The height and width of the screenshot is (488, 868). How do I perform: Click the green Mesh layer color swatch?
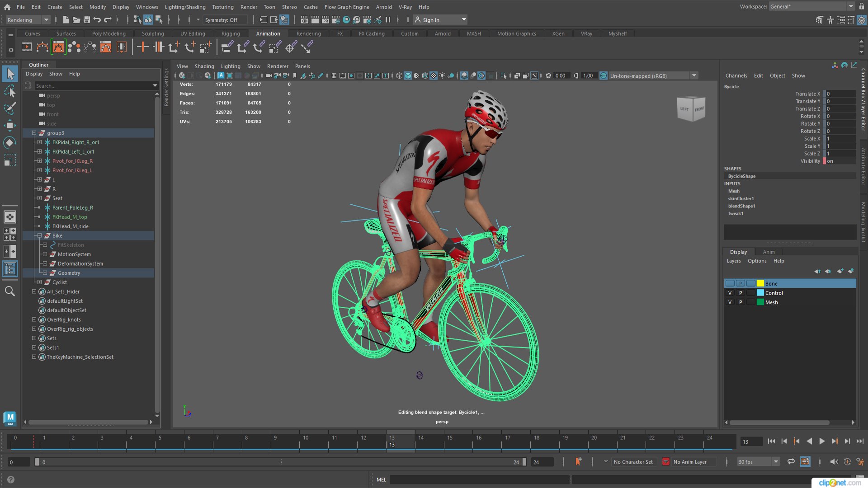point(760,303)
